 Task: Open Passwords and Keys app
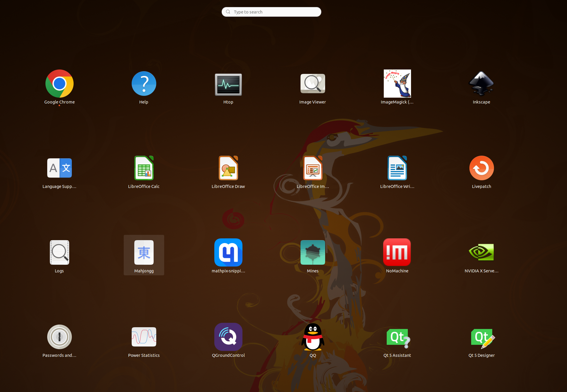pyautogui.click(x=60, y=337)
